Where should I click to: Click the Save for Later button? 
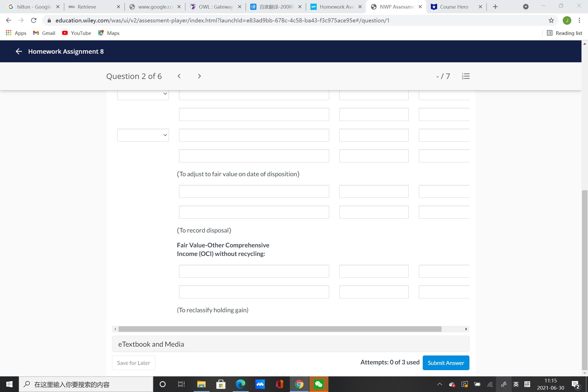[133, 363]
